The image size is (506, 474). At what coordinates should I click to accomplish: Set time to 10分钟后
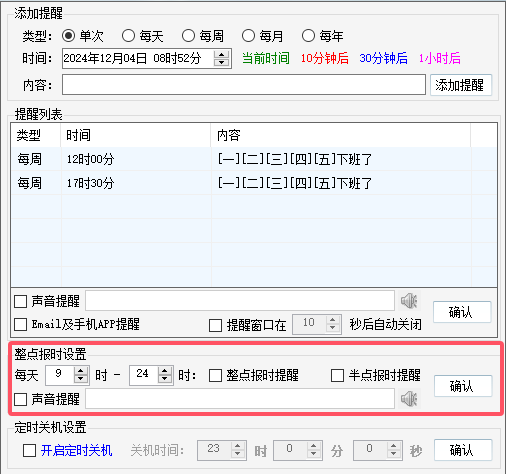pyautogui.click(x=324, y=58)
